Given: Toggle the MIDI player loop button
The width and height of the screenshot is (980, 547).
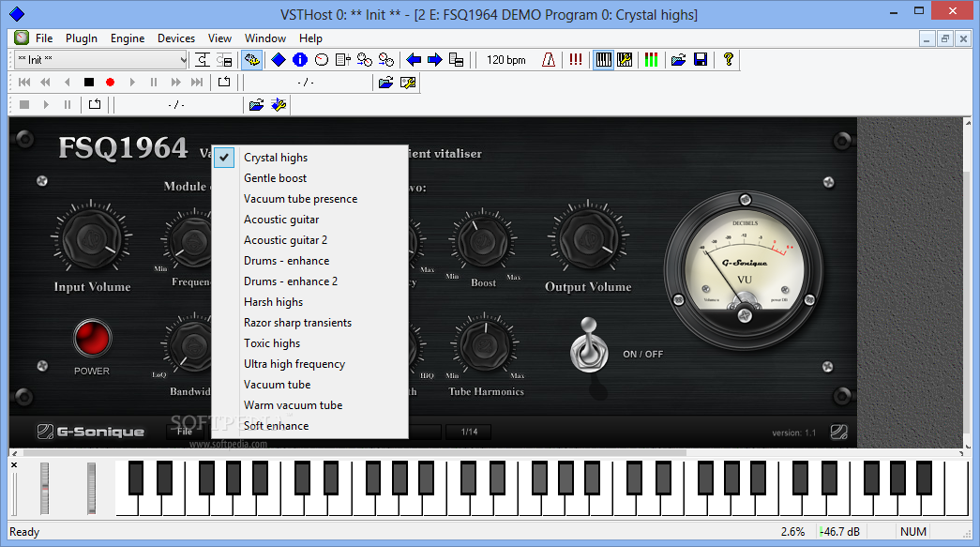Looking at the screenshot, I should pyautogui.click(x=95, y=105).
